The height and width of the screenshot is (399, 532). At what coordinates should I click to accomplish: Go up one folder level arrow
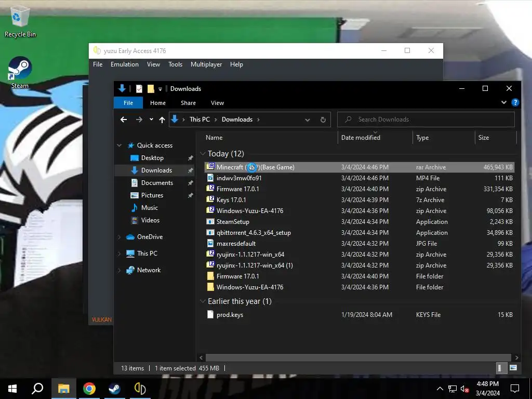coord(162,119)
